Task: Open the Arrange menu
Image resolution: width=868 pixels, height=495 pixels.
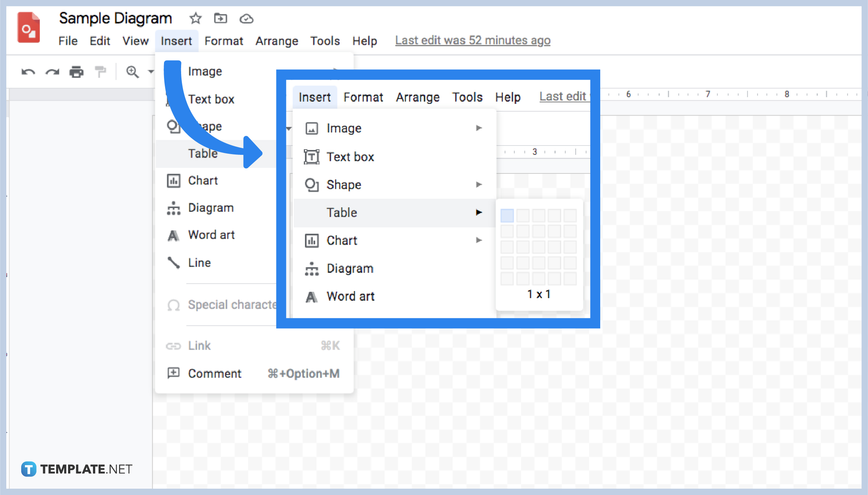Action: 277,41
